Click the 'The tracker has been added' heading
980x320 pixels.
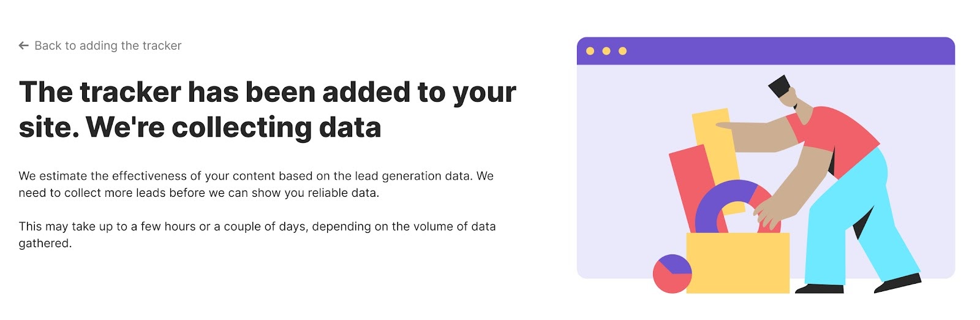[x=268, y=92]
